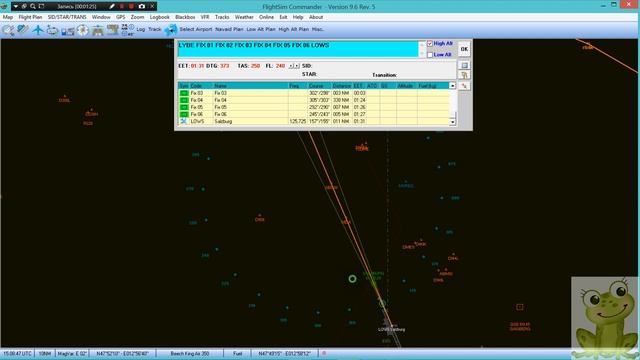Click the flight level decrease arrow

[x=291, y=66]
